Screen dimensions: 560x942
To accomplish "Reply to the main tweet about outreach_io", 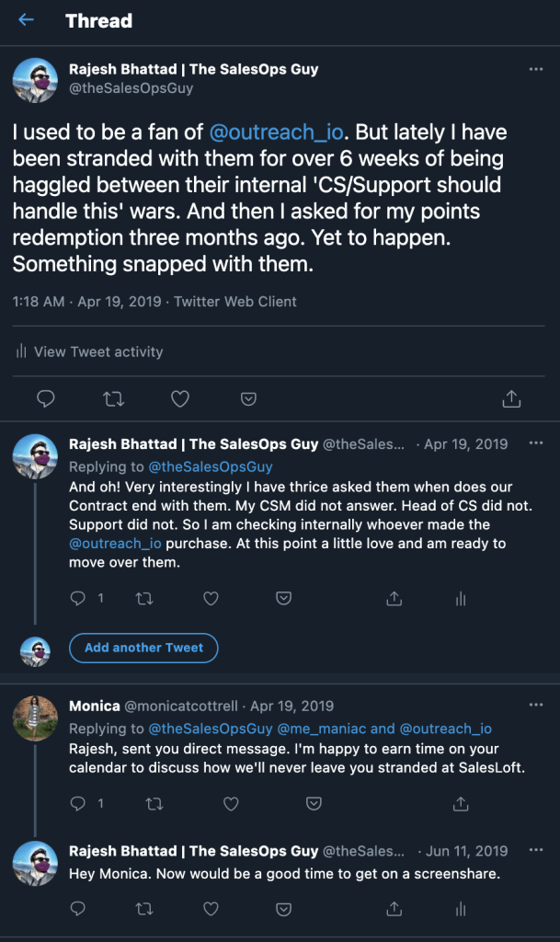I will pyautogui.click(x=45, y=398).
